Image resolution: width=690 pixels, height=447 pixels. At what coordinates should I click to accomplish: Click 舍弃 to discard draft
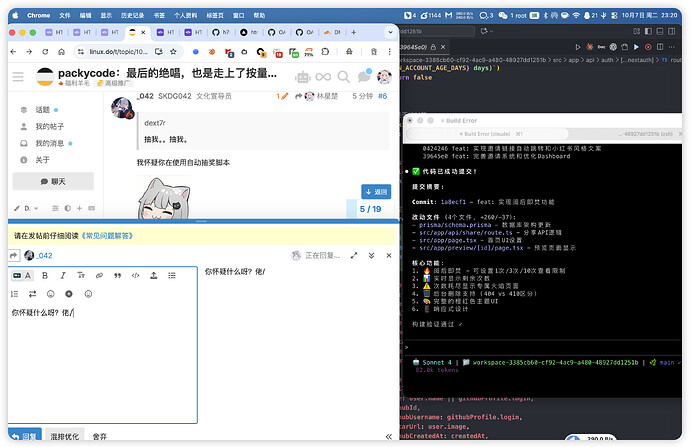[x=100, y=436]
